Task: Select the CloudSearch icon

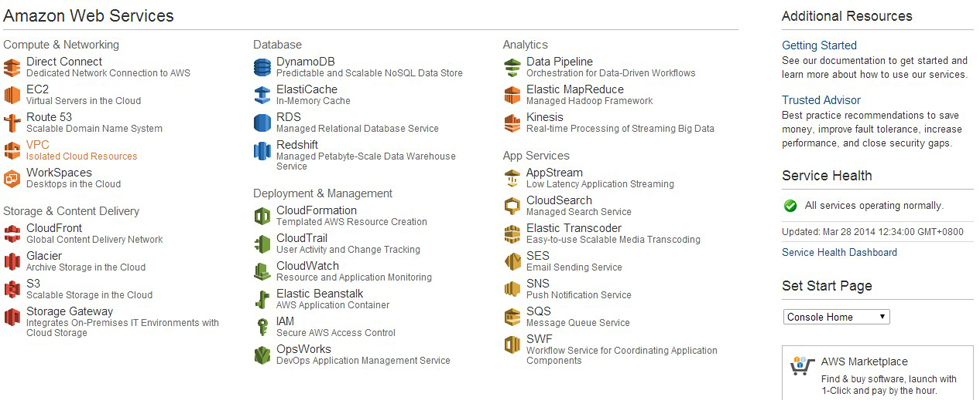Action: point(512,205)
